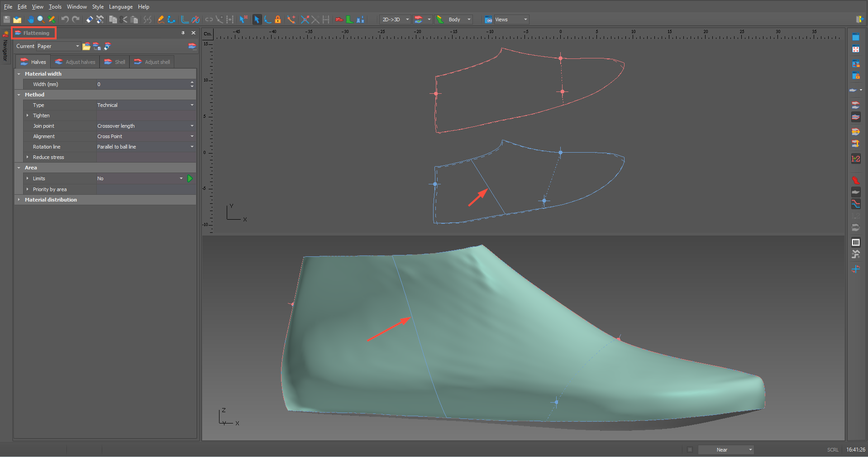The image size is (868, 457).
Task: Click the barcode icon in right sidebar
Action: (x=855, y=242)
